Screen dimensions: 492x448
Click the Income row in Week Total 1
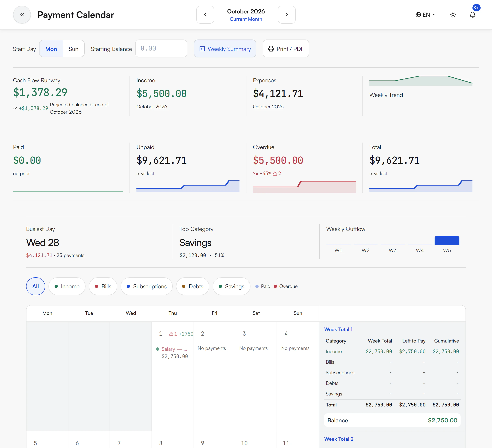click(392, 351)
